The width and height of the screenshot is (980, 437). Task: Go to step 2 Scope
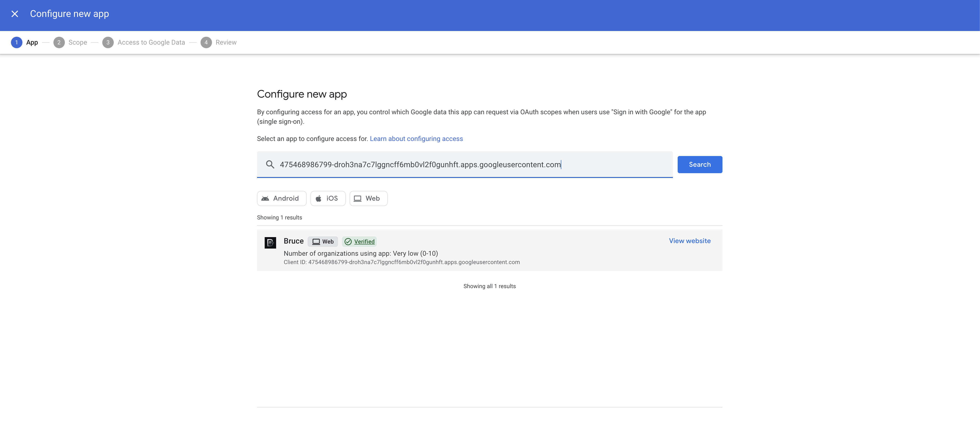click(x=70, y=42)
